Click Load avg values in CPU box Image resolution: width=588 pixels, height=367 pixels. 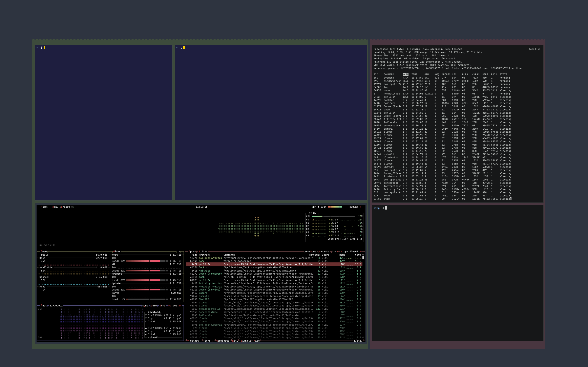point(345,239)
